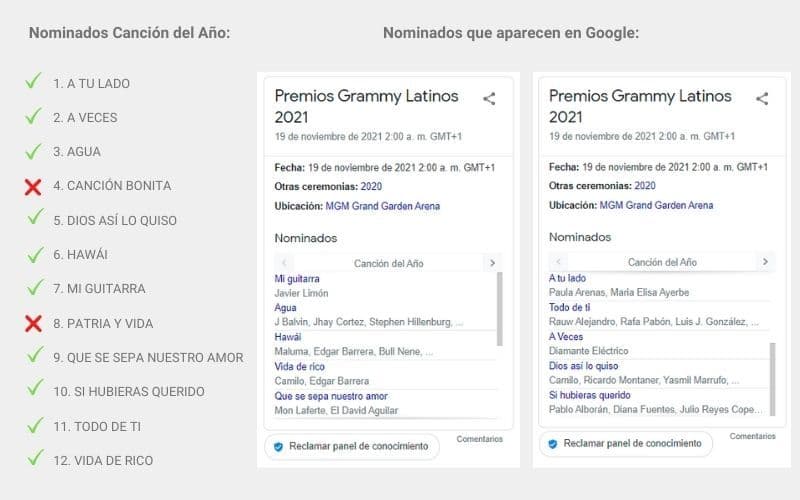
Task: Go to previous category in left panel carousel
Action: point(285,263)
